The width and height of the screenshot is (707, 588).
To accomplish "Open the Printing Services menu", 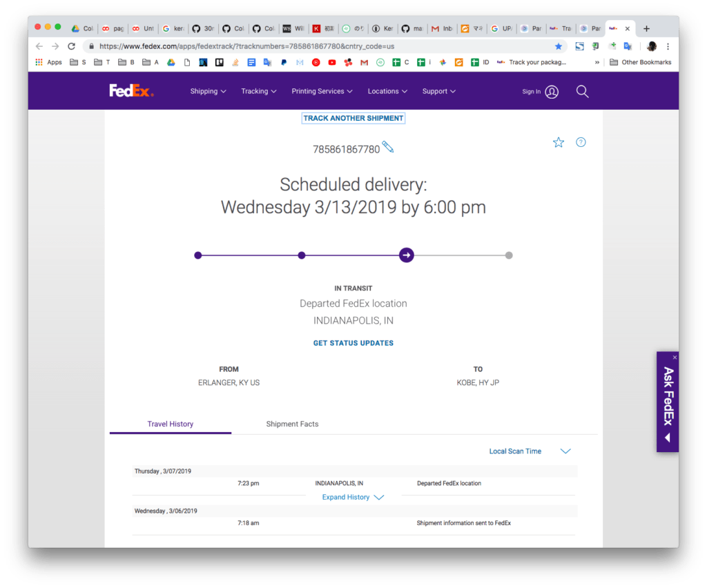I will pyautogui.click(x=322, y=91).
